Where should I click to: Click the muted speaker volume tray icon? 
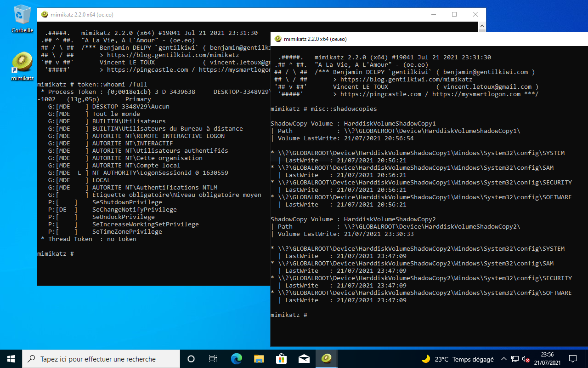pyautogui.click(x=526, y=359)
